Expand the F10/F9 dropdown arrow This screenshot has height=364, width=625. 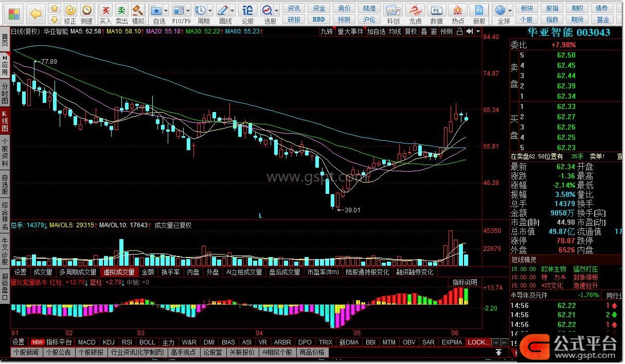coord(188,10)
